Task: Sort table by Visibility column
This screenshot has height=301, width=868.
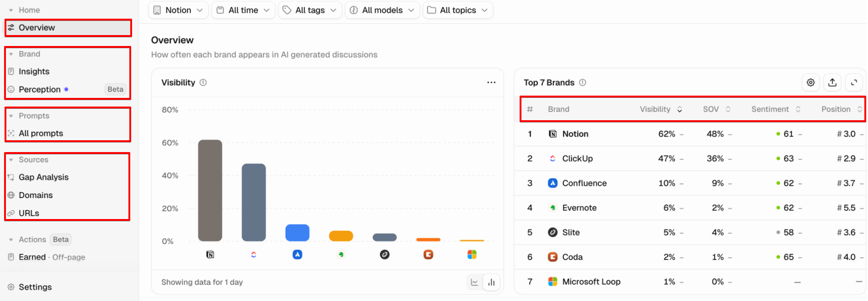Action: [x=661, y=109]
